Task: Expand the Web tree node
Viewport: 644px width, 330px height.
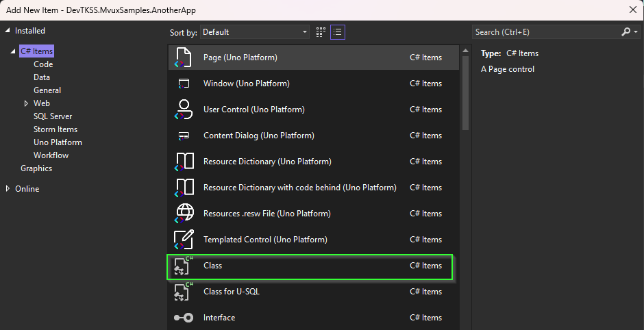Action: pos(26,103)
